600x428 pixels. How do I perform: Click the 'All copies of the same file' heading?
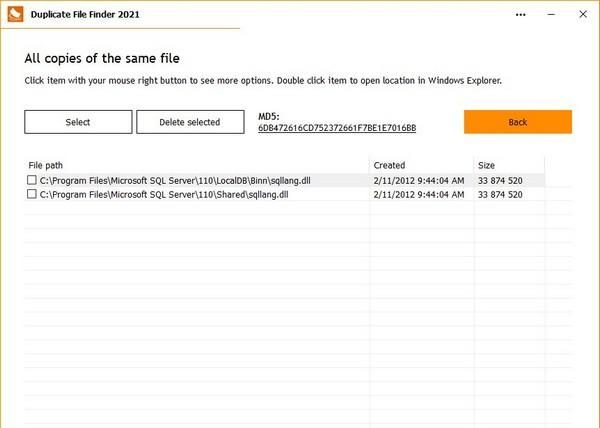pyautogui.click(x=102, y=58)
